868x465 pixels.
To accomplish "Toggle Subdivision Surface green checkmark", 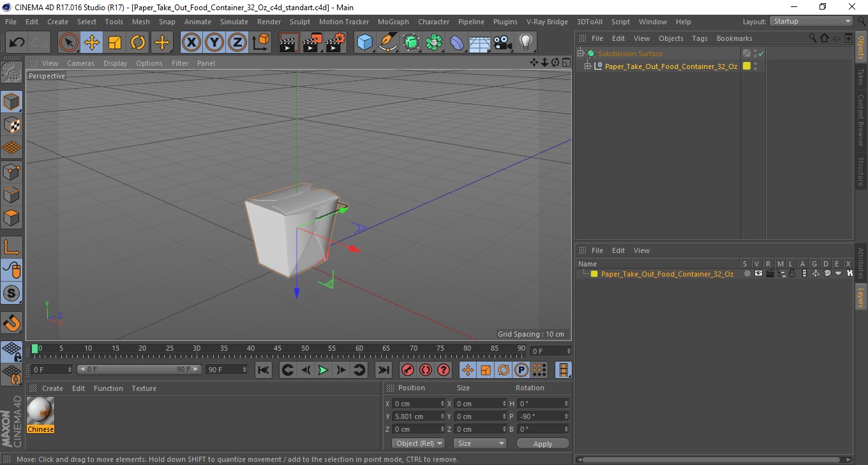I will (761, 54).
